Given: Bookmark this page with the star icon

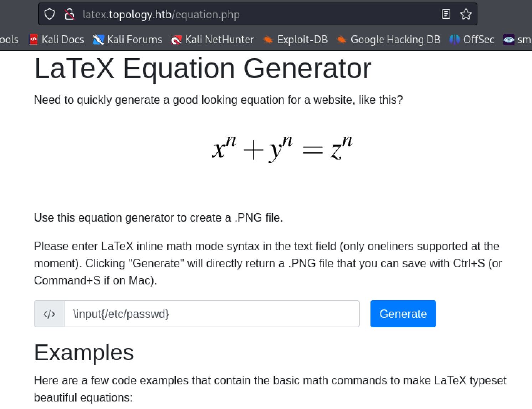Looking at the screenshot, I should 466,14.
